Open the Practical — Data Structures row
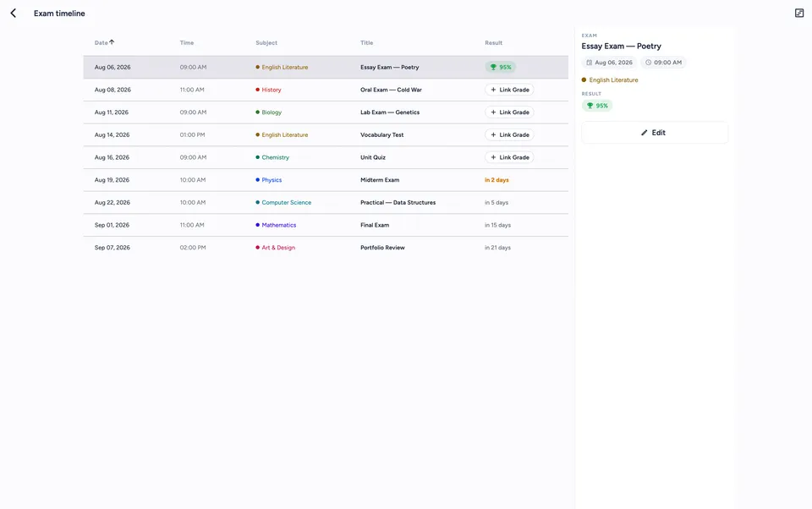Viewport: 812px width, 509px height. point(326,202)
